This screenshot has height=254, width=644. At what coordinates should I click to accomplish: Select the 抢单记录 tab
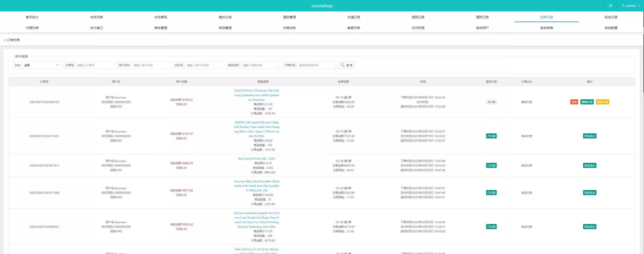[547, 17]
